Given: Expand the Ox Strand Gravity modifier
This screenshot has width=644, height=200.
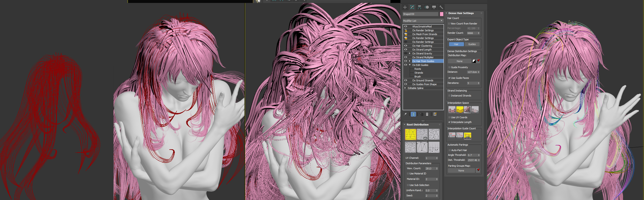Looking at the screenshot, I should tap(410, 53).
